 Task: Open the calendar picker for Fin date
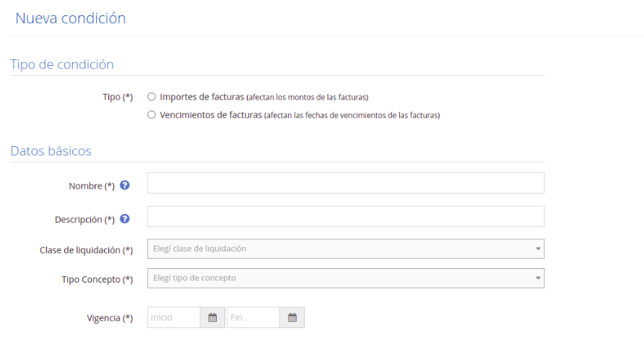tap(292, 317)
